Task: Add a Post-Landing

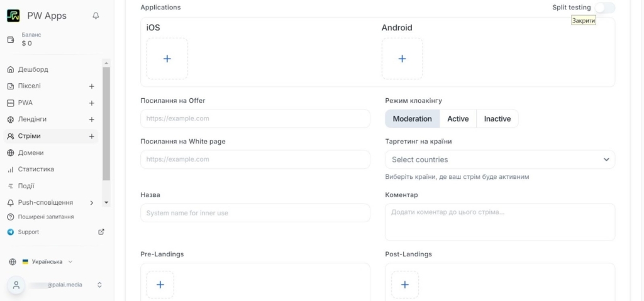Action: pos(404,285)
